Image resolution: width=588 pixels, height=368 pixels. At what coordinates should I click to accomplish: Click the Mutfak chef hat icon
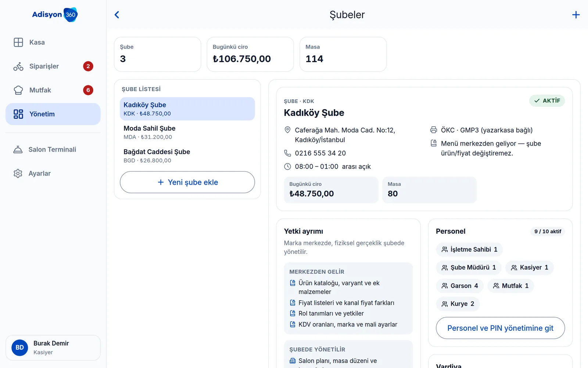point(18,90)
